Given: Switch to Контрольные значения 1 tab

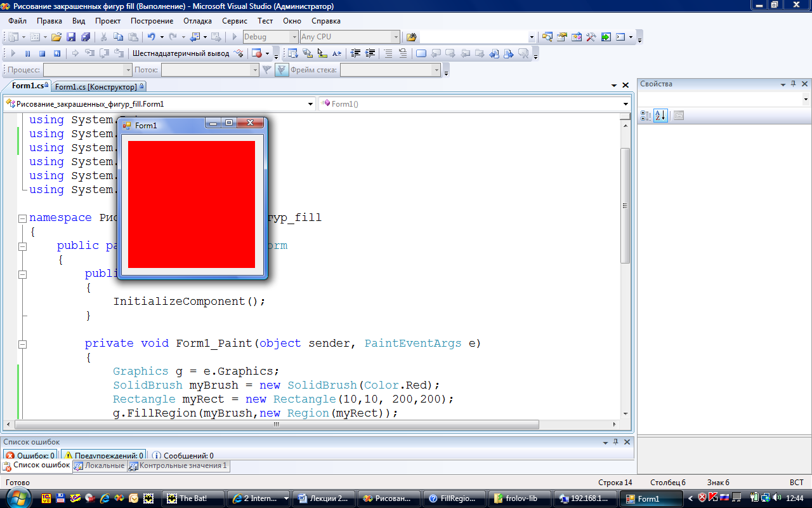Looking at the screenshot, I should (x=178, y=465).
